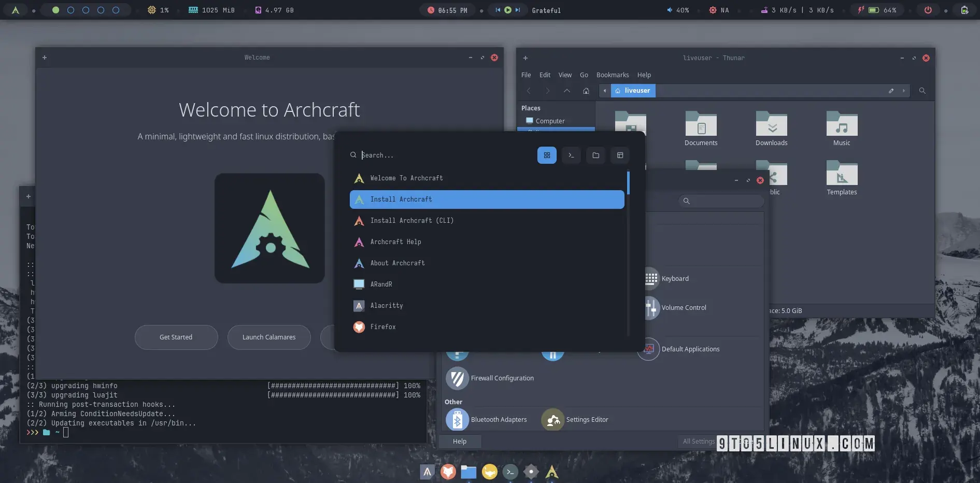
Task: Switch to the fifth workspace circle
Action: pos(116,10)
